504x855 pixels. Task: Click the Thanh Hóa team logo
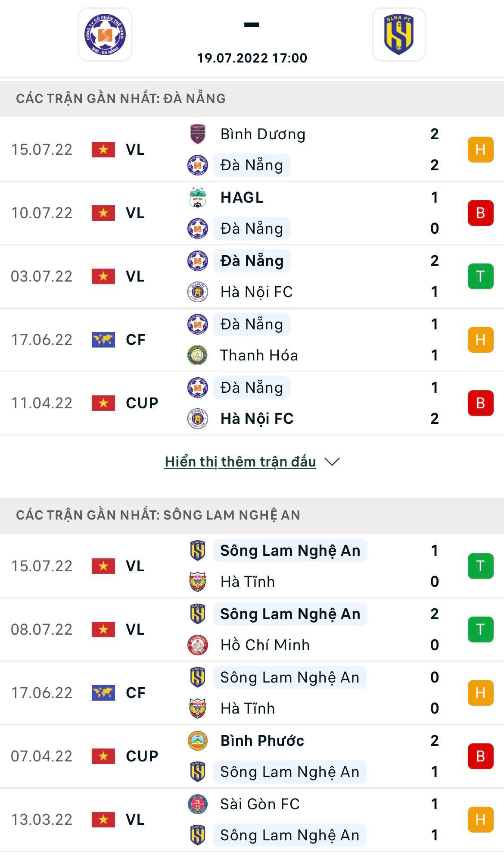198,355
